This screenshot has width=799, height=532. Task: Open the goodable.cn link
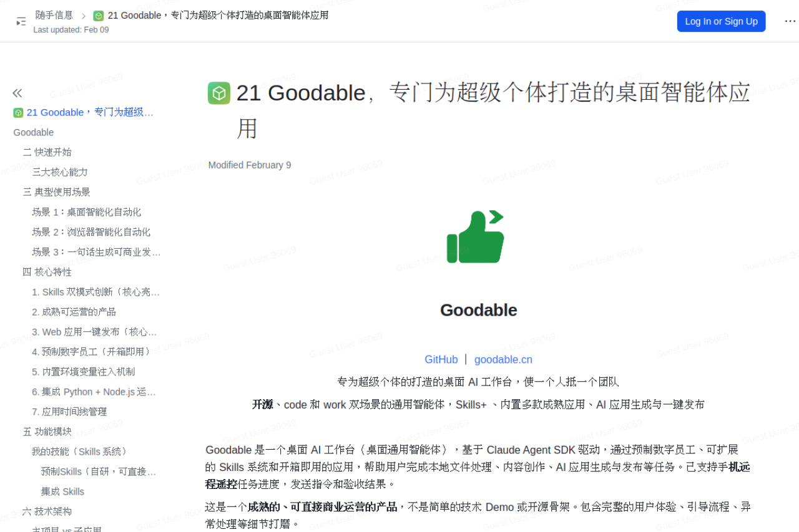[x=503, y=359]
